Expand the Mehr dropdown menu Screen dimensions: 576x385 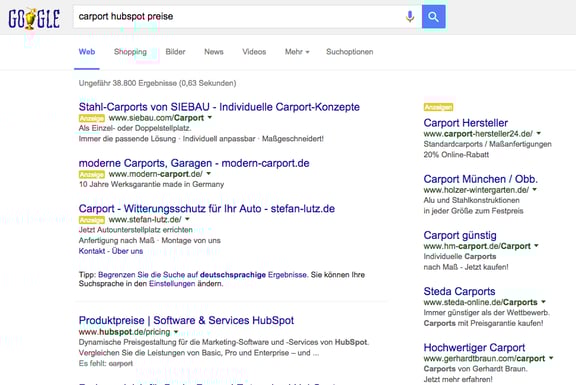click(x=297, y=52)
